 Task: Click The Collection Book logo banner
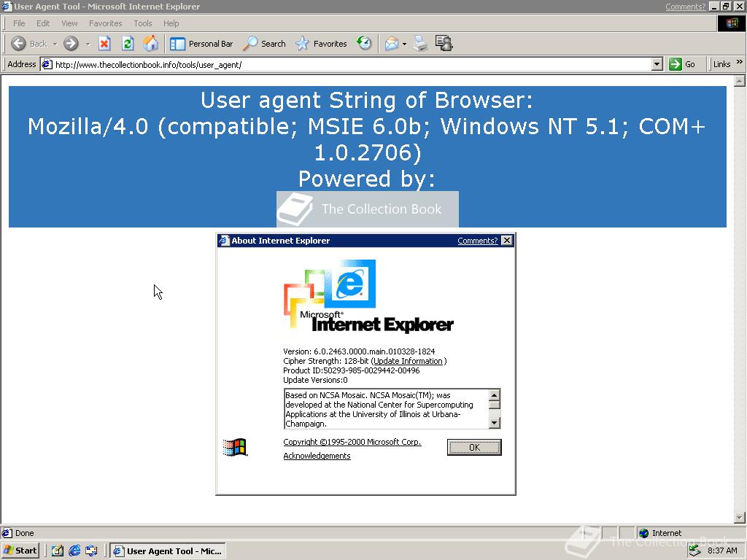(x=368, y=209)
